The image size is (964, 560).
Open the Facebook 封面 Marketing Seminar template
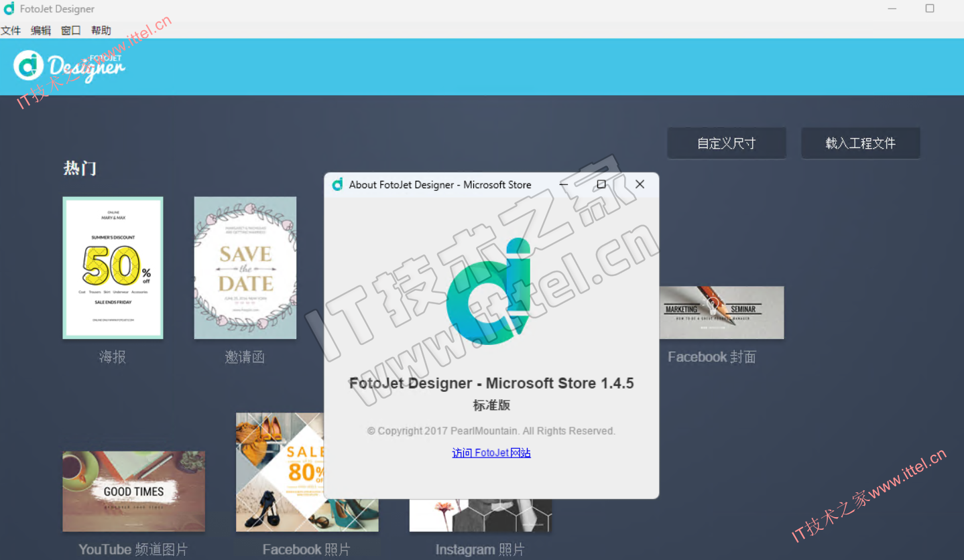[721, 312]
